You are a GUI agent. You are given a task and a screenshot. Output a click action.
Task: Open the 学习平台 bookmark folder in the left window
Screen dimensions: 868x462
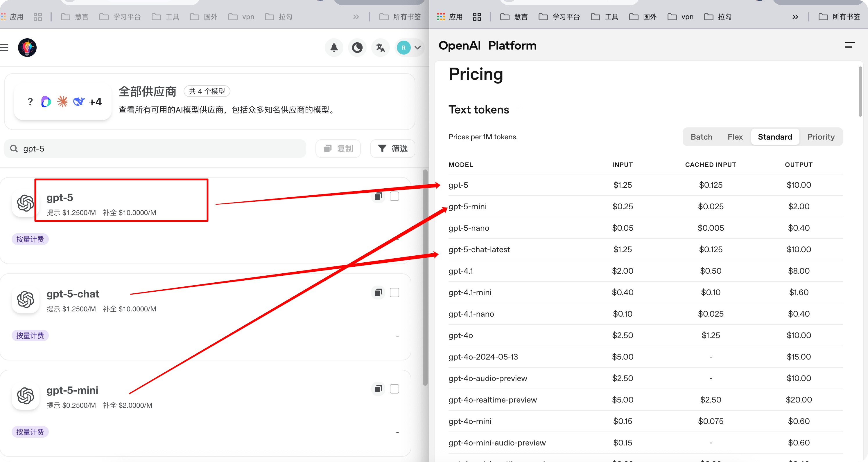coord(120,17)
